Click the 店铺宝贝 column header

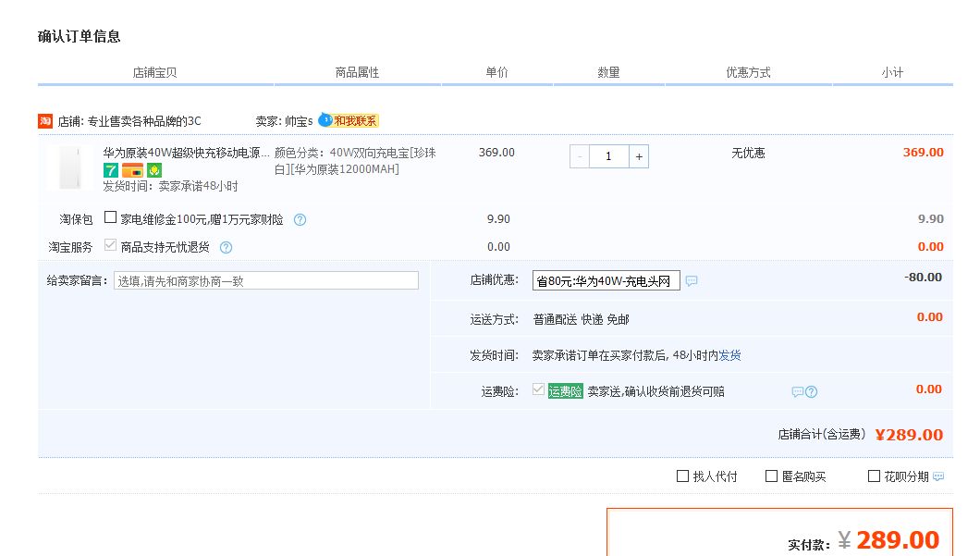pos(154,72)
